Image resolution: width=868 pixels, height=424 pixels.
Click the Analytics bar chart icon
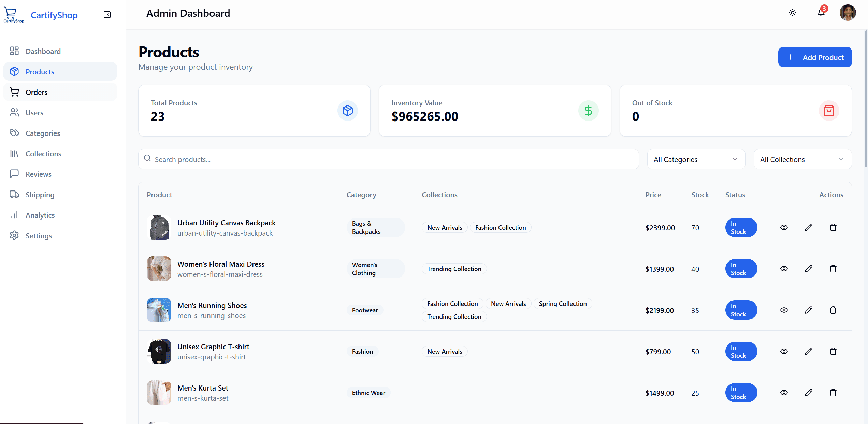coord(14,215)
